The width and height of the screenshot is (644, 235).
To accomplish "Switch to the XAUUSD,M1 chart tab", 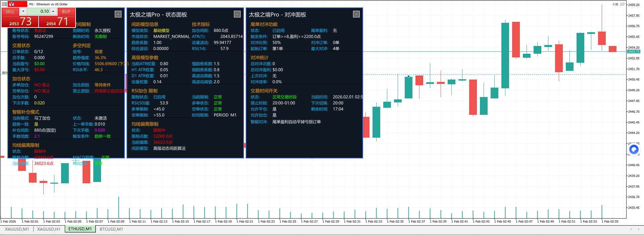I will [17, 229].
